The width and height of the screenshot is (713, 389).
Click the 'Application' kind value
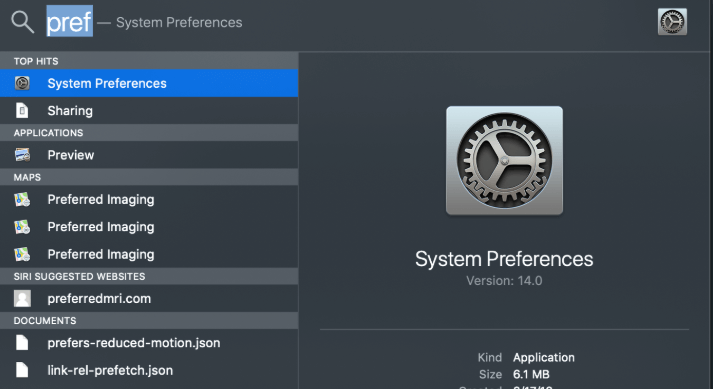coord(543,358)
